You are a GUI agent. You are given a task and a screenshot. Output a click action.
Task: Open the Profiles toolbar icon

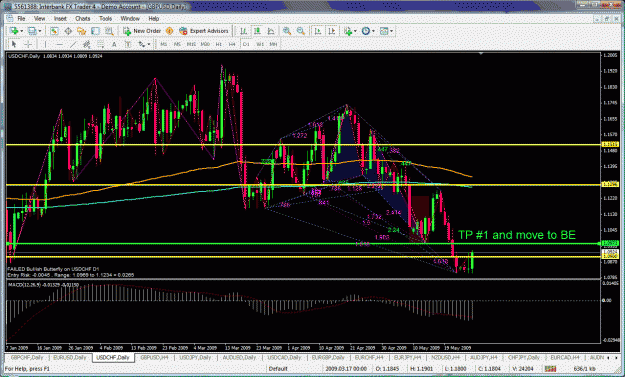(32, 31)
